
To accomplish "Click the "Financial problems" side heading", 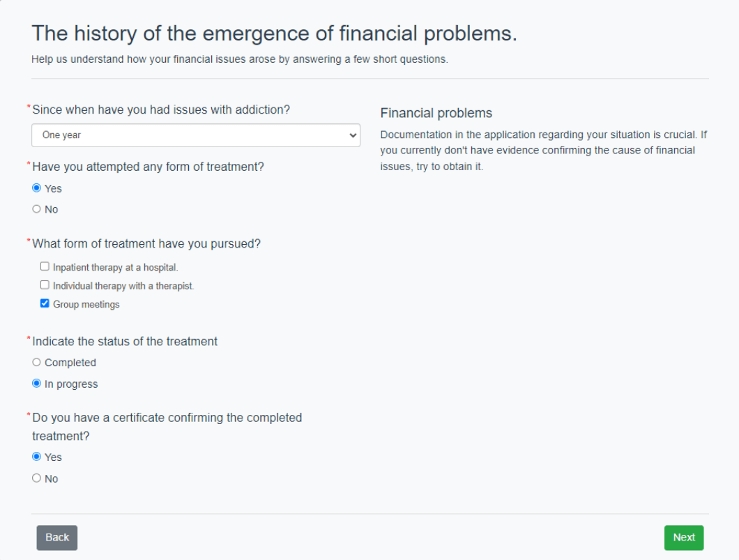I will [436, 113].
